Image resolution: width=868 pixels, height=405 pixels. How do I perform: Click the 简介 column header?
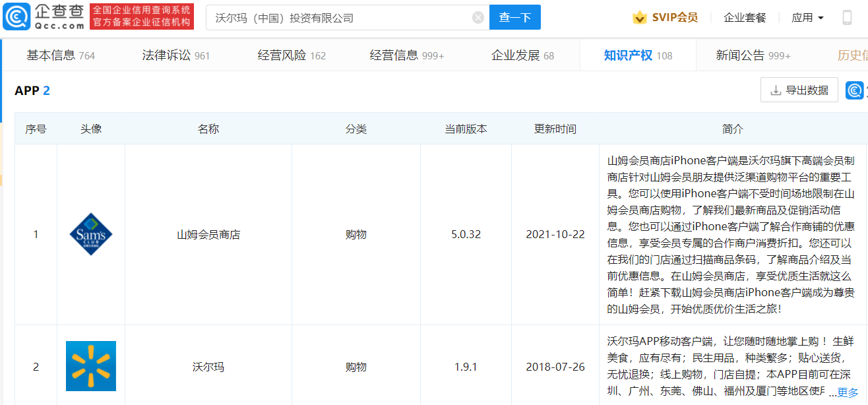(x=733, y=129)
